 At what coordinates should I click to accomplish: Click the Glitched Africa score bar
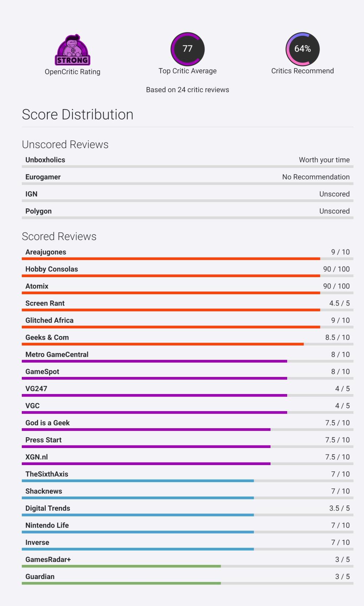coord(171,327)
